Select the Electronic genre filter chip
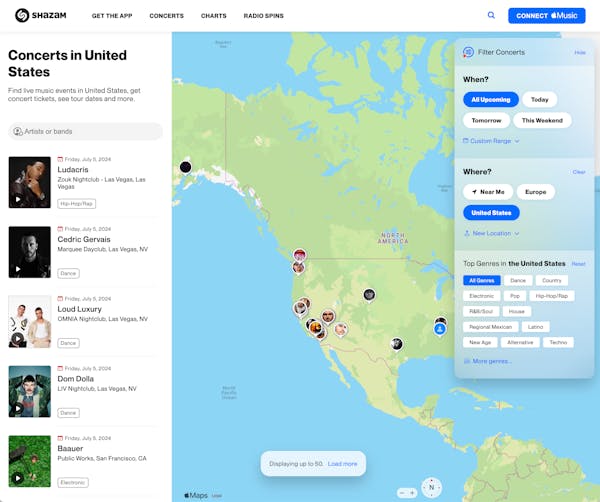 [x=481, y=296]
